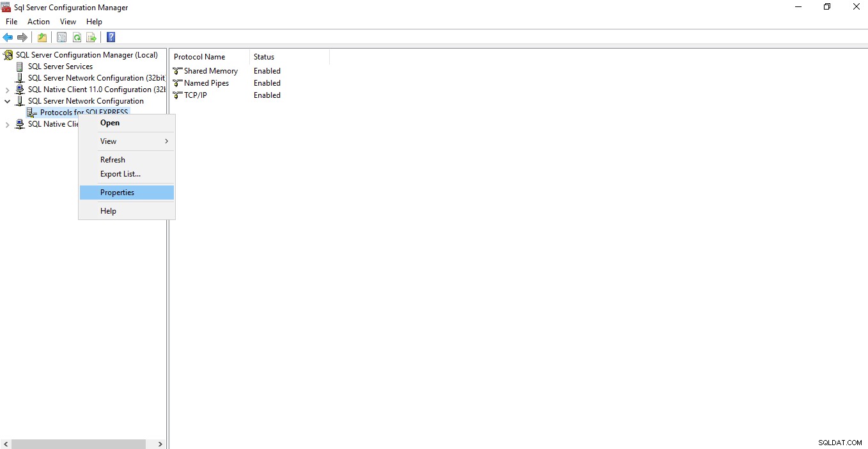Open the View menu in the menu bar
The image size is (868, 449).
pos(68,22)
